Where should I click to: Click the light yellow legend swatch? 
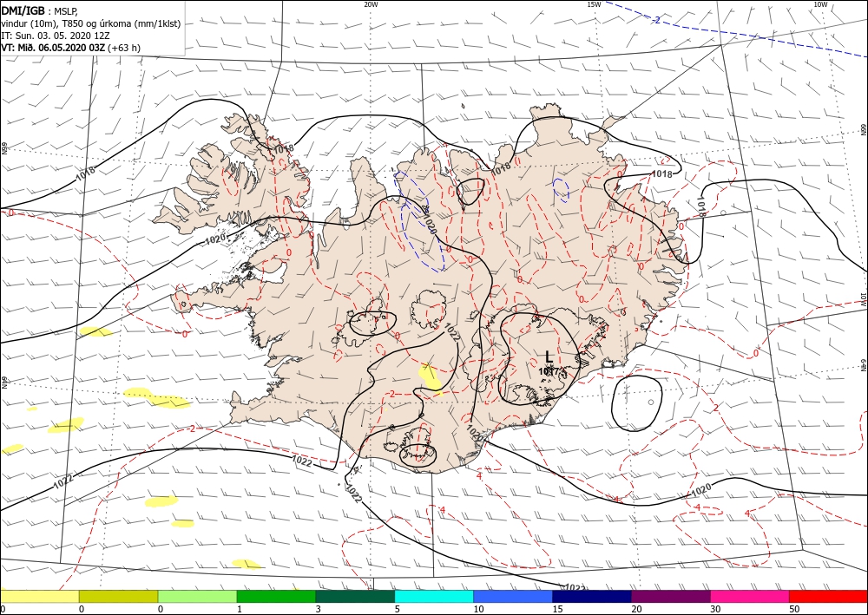(x=39, y=596)
